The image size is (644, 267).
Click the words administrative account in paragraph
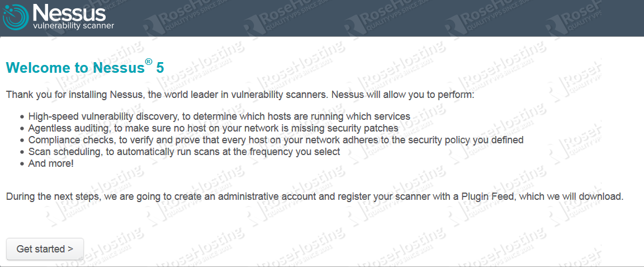268,196
